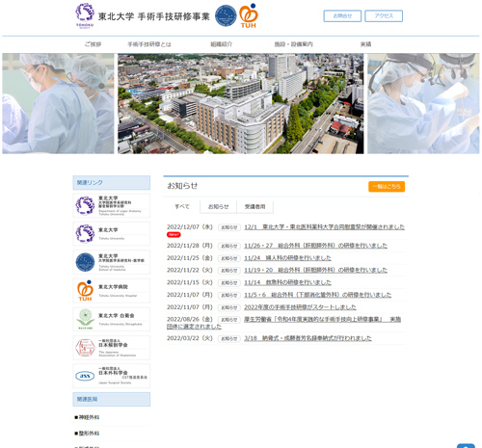Click the お知らせ tag on the 2022/11/28 row

click(x=229, y=246)
